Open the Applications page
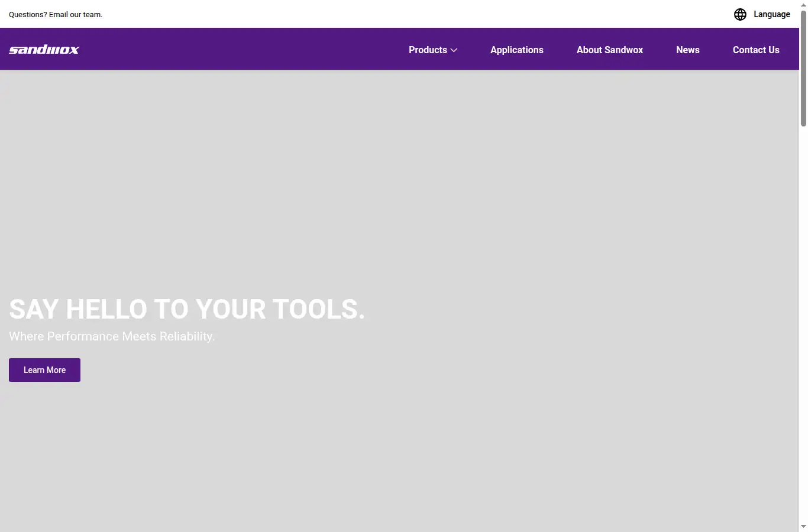Image resolution: width=808 pixels, height=532 pixels. (517, 50)
